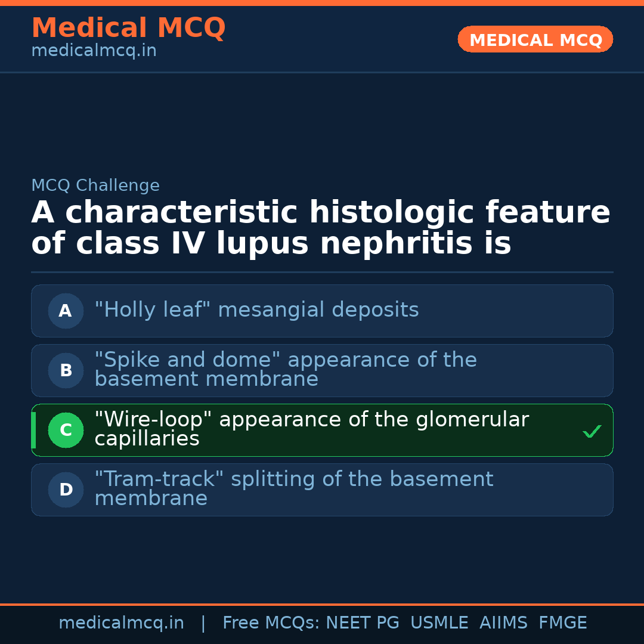The width and height of the screenshot is (644, 644).
Task: Click the lupus nephritis question heading
Action: pos(320,228)
